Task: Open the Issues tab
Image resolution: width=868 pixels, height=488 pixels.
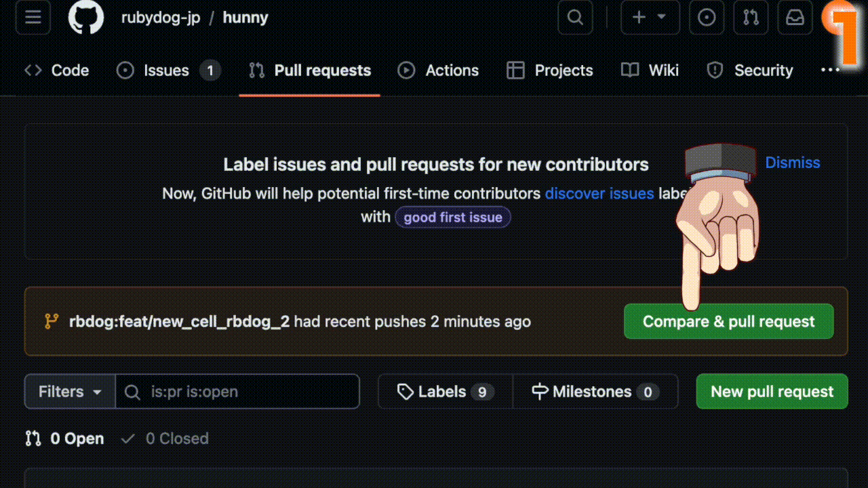Action: (168, 70)
